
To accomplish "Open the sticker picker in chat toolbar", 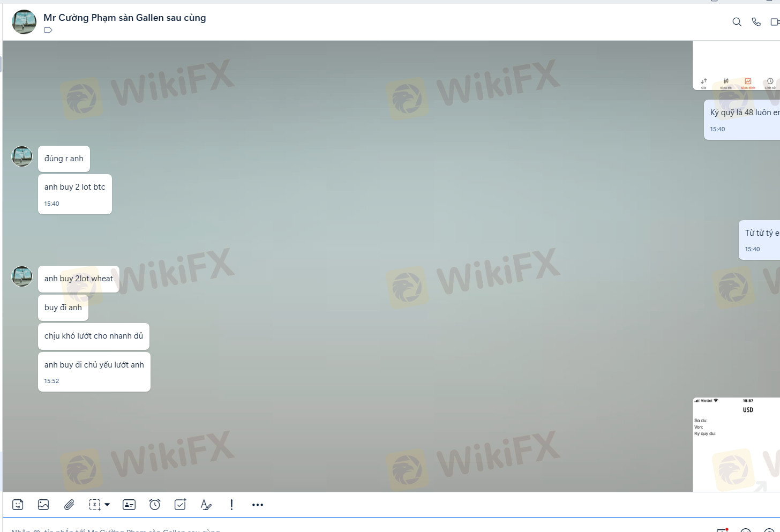I will coord(18,505).
